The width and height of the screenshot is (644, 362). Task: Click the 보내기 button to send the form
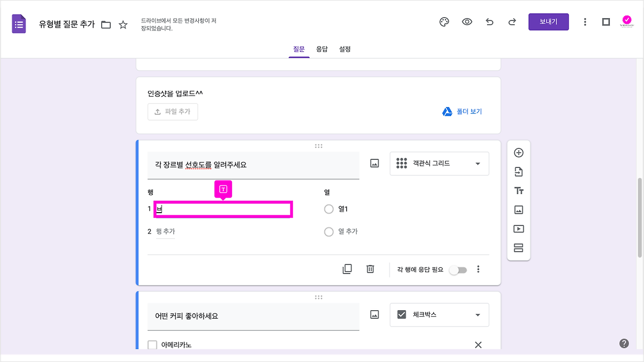pyautogui.click(x=548, y=22)
